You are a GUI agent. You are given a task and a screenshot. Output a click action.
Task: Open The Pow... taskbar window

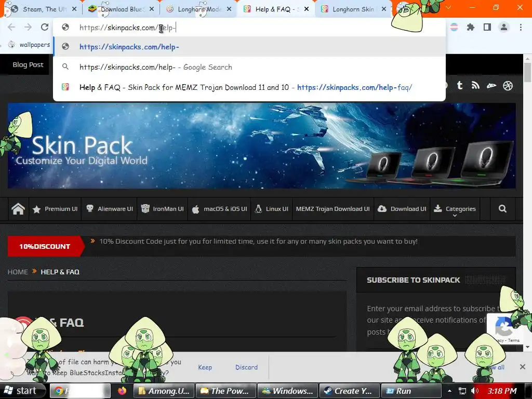pyautogui.click(x=226, y=391)
